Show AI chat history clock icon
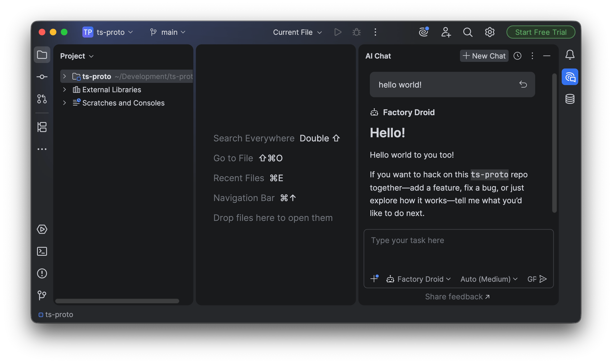This screenshot has height=364, width=612. tap(517, 56)
